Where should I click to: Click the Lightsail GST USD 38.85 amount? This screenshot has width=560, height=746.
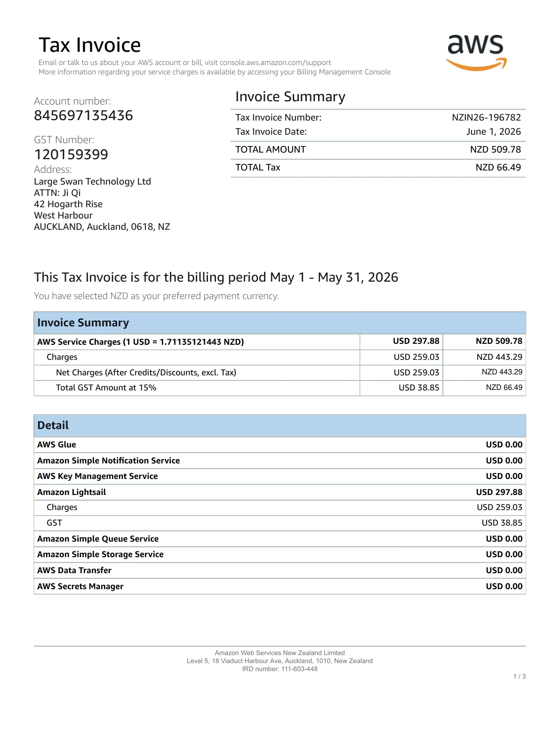502,523
